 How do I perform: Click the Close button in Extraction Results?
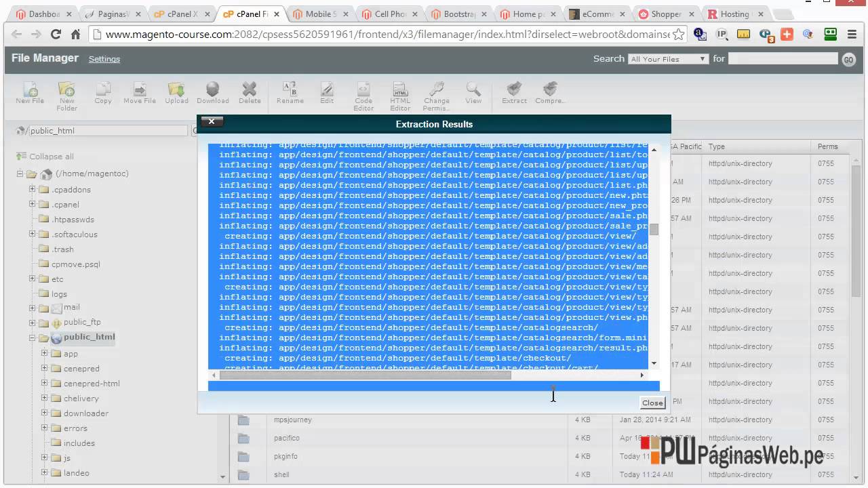652,403
